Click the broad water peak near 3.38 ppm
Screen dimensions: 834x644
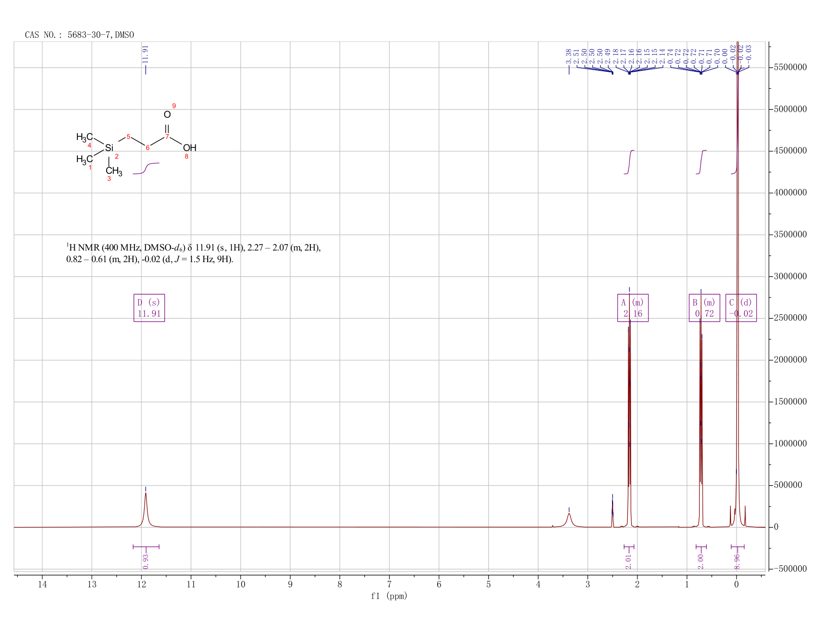[x=569, y=519]
